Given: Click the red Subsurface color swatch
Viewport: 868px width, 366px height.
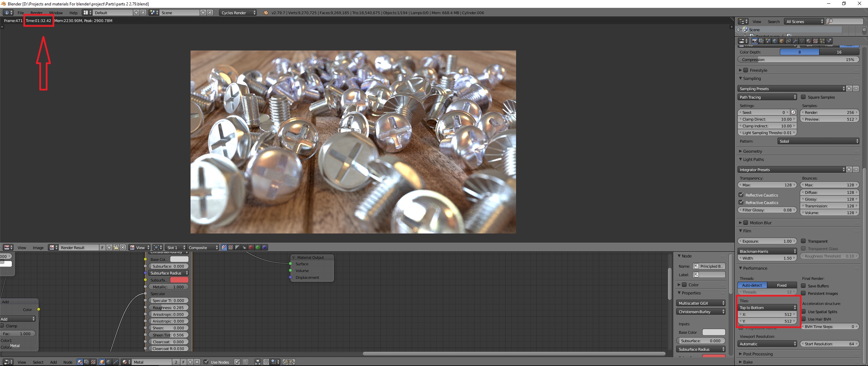Looking at the screenshot, I should pyautogui.click(x=180, y=280).
